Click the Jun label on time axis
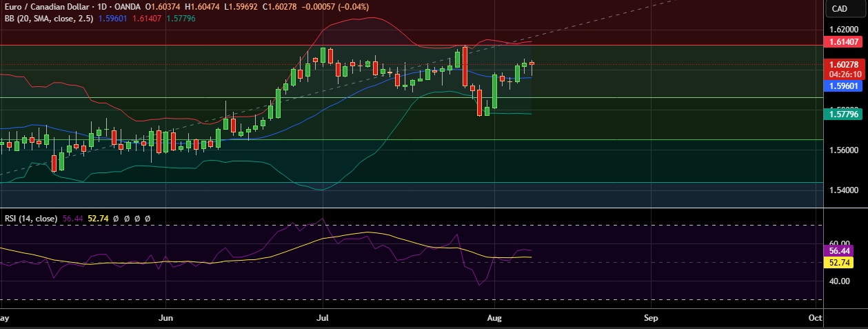The image size is (868, 329). [x=165, y=319]
